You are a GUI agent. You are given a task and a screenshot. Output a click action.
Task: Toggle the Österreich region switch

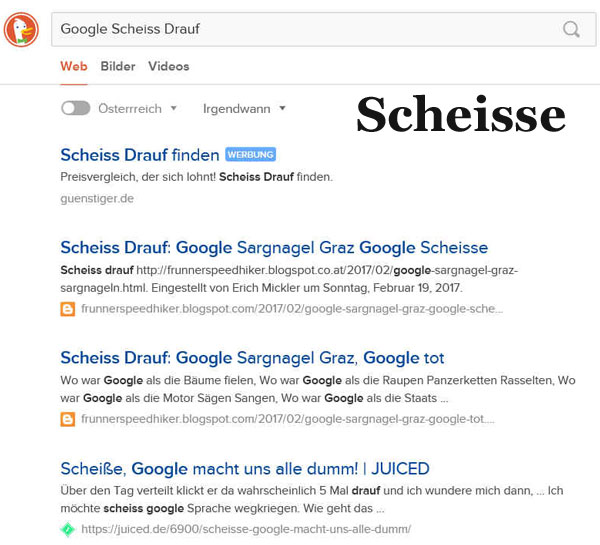pyautogui.click(x=75, y=108)
